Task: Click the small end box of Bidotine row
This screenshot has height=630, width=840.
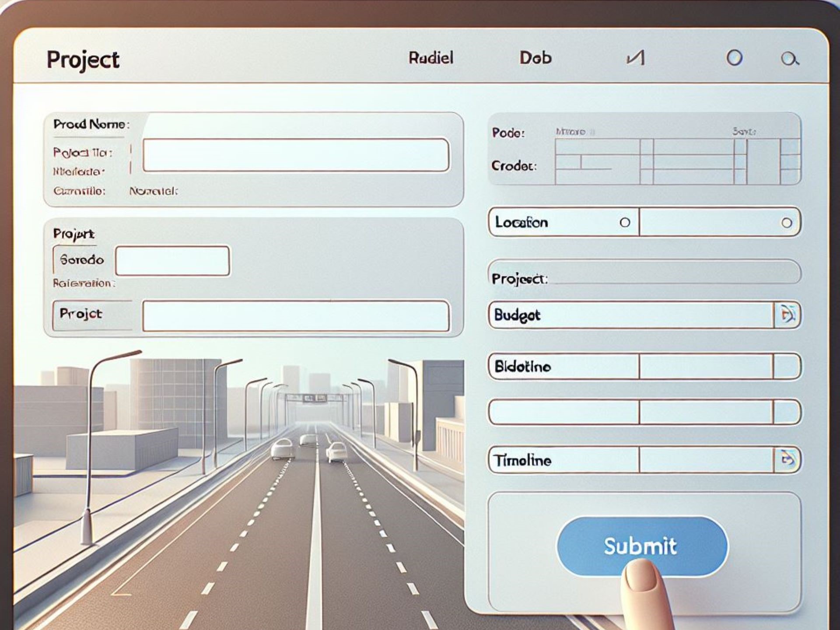Action: pos(787,367)
